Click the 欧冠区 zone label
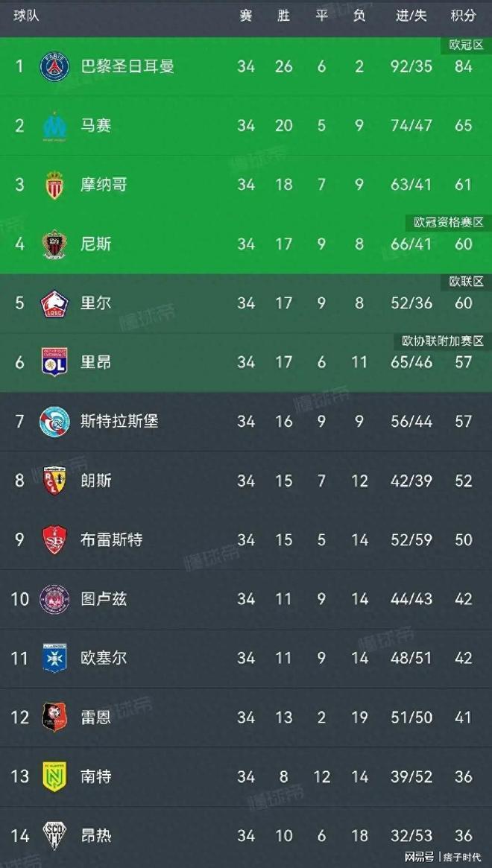Screen dimensions: 492x868 point(467,45)
